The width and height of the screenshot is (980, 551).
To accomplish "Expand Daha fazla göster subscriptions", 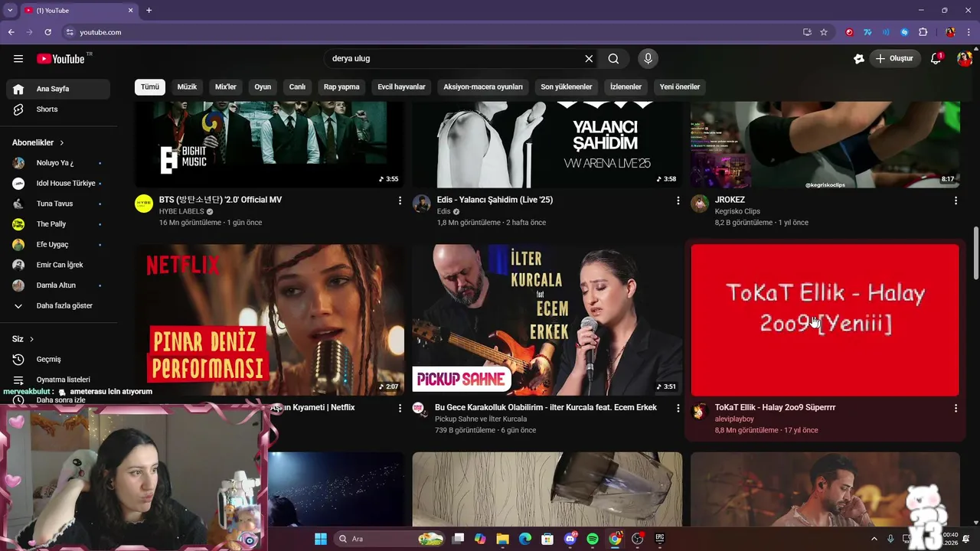I will click(58, 306).
